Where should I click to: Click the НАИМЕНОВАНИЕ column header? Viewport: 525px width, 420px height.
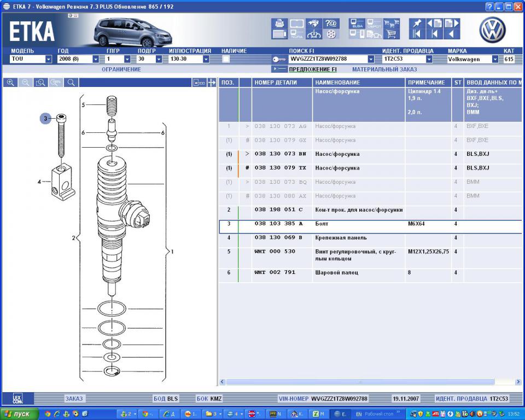(359, 83)
